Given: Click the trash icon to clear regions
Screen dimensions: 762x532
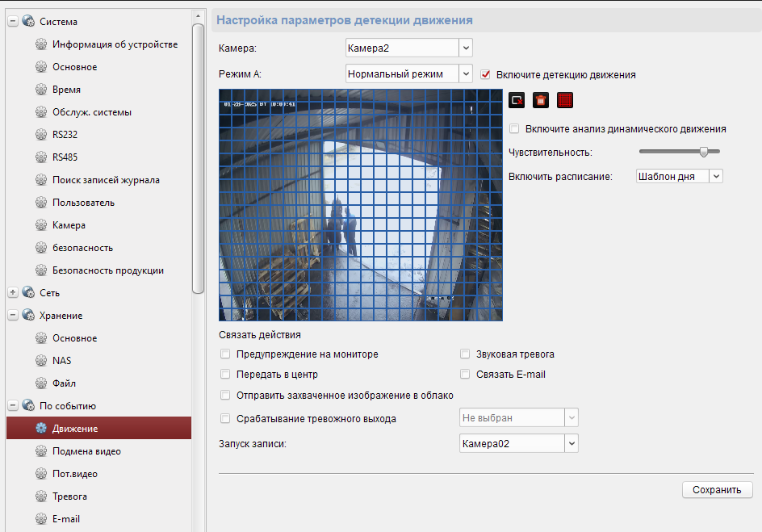Looking at the screenshot, I should tap(541, 100).
